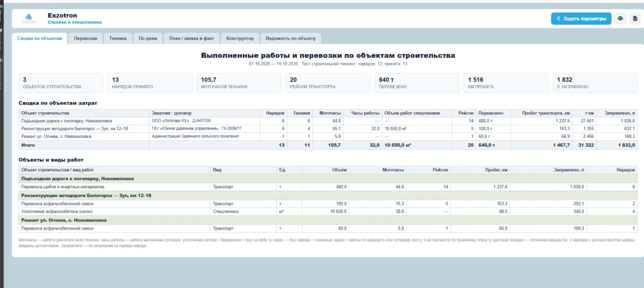644x288 pixels.
Task: Select row Уплотнение асфальтобетона (каток)
Action: tap(328, 211)
